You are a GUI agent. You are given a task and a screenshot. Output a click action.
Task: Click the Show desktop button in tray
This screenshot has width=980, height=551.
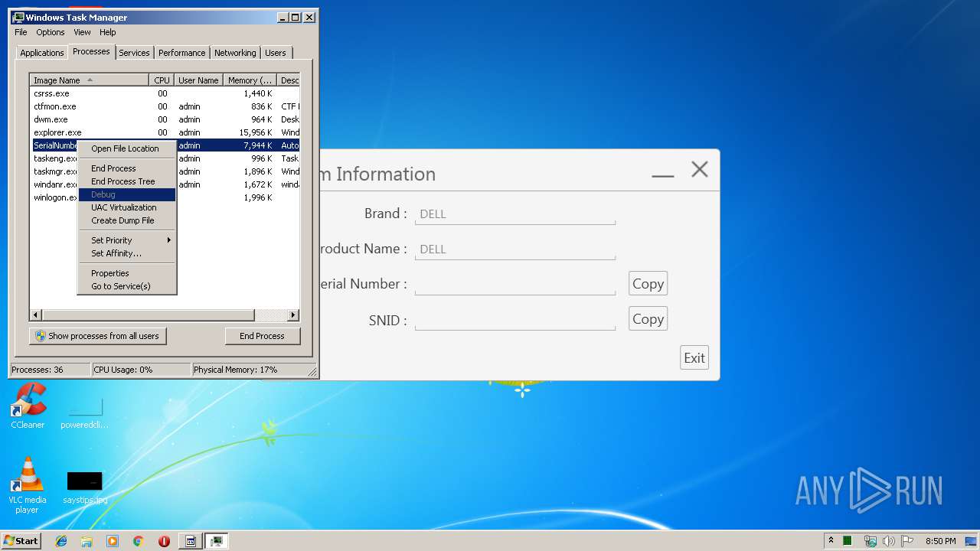pos(972,541)
